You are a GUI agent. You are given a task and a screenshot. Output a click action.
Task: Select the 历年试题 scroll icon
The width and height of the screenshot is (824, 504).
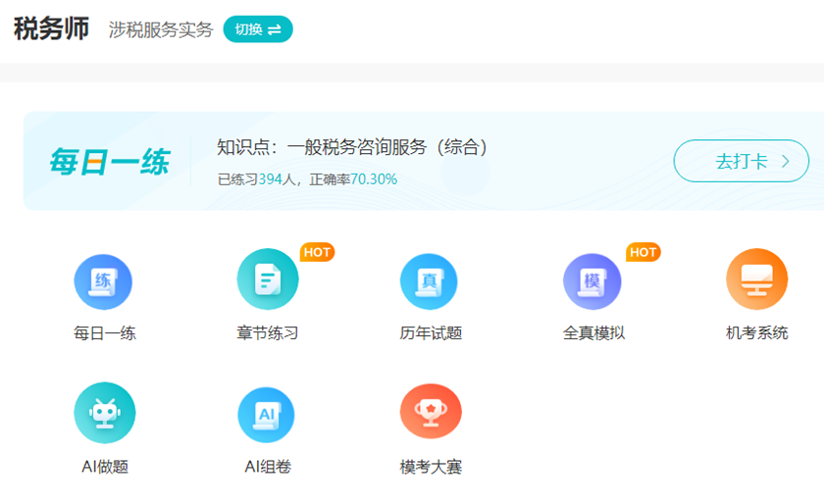tap(430, 281)
